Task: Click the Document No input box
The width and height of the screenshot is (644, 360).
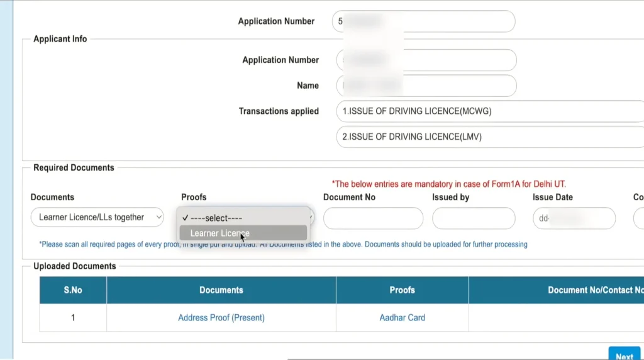Action: pyautogui.click(x=373, y=218)
